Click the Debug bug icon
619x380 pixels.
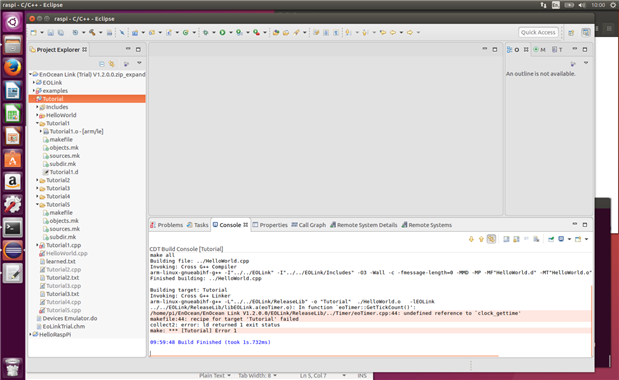coord(206,33)
